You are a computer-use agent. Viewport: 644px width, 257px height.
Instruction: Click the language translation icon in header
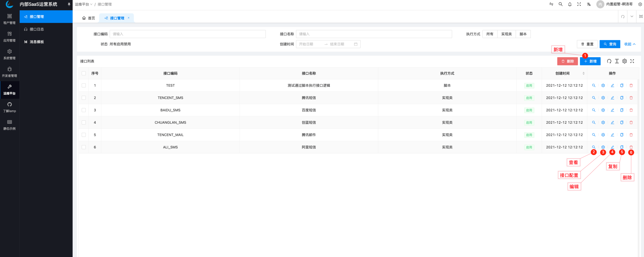pos(589,4)
